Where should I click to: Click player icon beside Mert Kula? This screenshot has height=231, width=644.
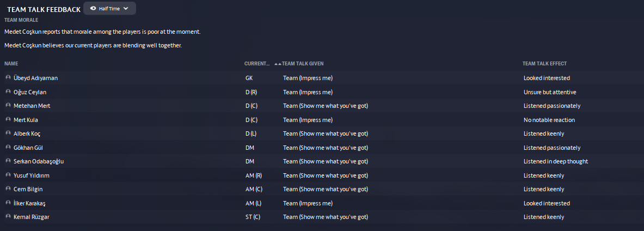tap(8, 120)
